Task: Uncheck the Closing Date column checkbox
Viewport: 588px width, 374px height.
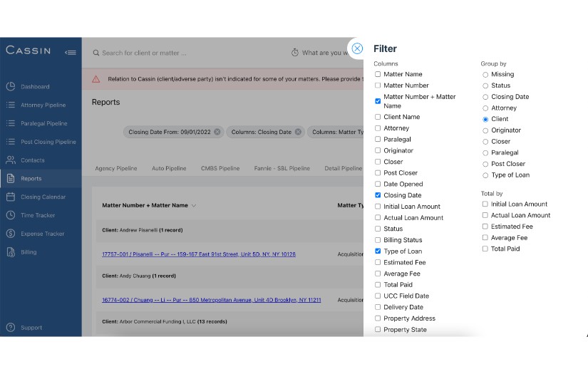Action: [378, 195]
